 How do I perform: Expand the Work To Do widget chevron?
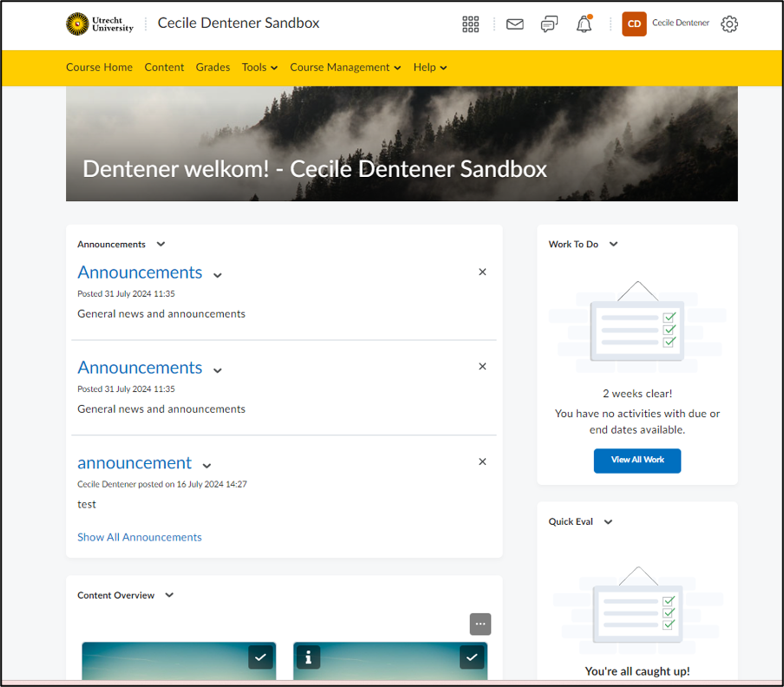(613, 244)
